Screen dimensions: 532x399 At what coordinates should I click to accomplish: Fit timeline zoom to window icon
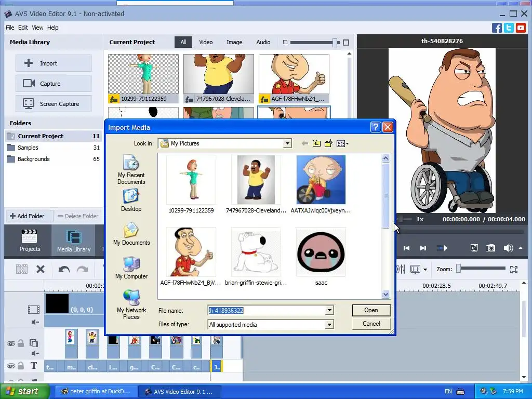tap(514, 270)
